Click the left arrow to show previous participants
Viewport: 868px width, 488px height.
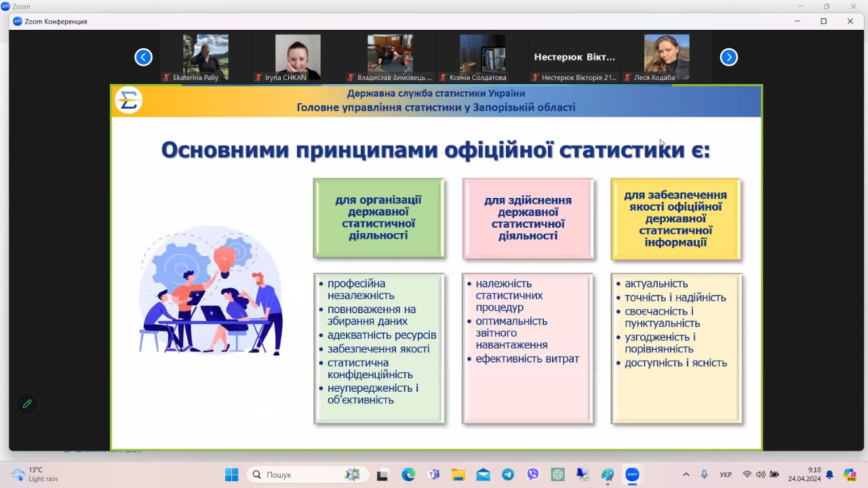(143, 57)
